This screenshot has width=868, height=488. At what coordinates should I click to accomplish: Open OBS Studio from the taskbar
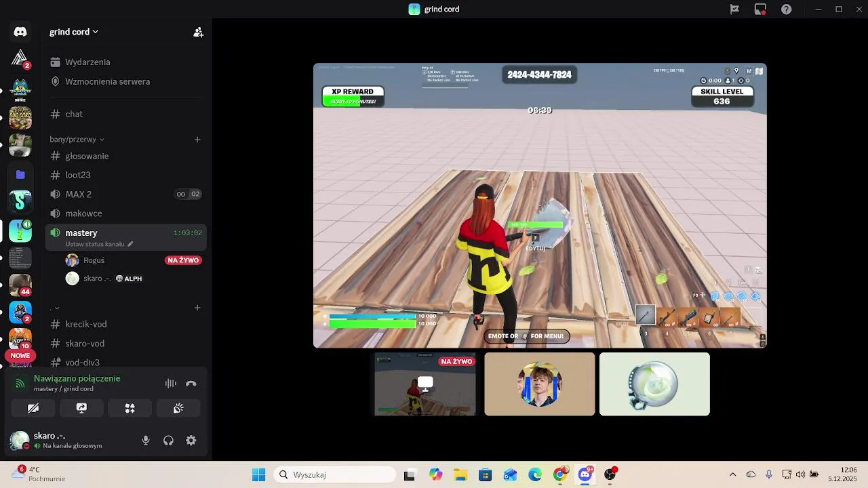click(x=610, y=475)
